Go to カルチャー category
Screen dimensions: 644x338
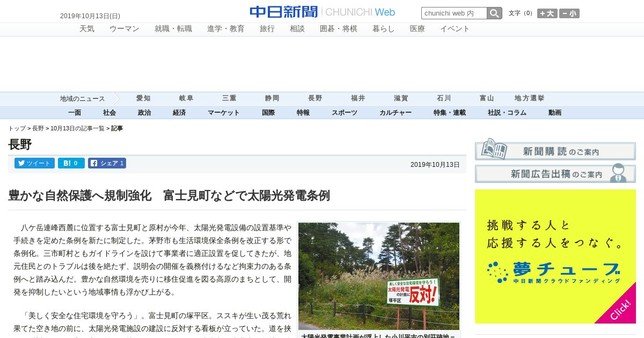(x=396, y=113)
